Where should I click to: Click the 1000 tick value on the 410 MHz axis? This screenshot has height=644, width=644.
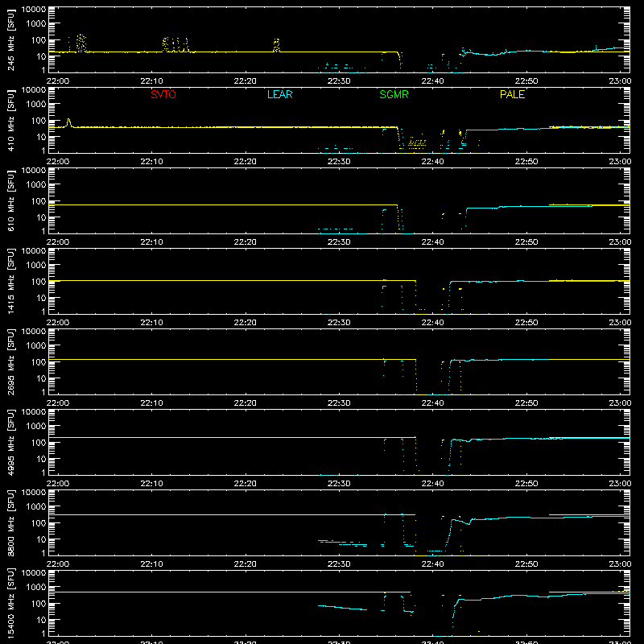(36, 104)
